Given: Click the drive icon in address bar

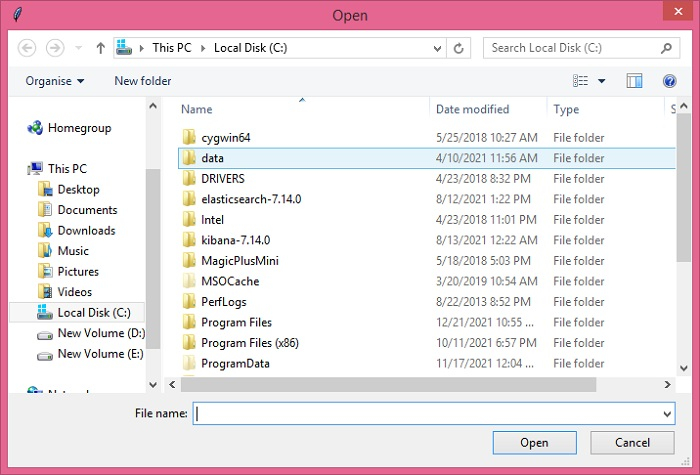Looking at the screenshot, I should [124, 47].
